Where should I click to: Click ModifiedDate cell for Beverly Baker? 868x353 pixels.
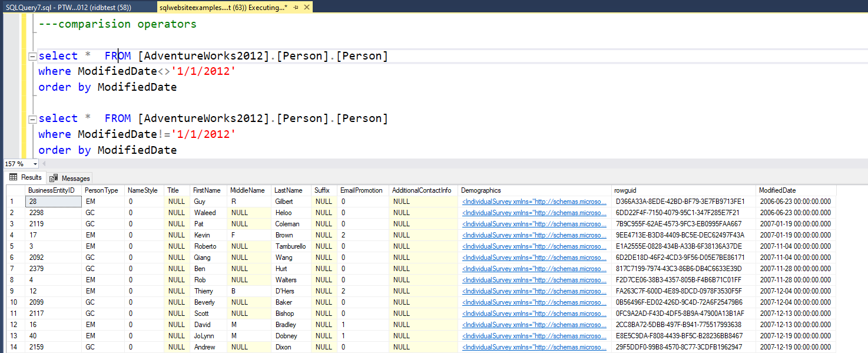796,302
